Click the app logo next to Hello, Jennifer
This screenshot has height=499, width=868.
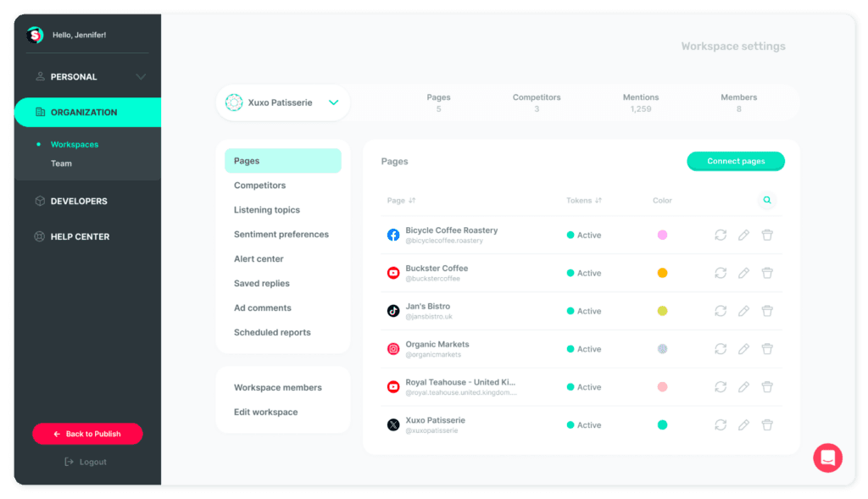36,35
